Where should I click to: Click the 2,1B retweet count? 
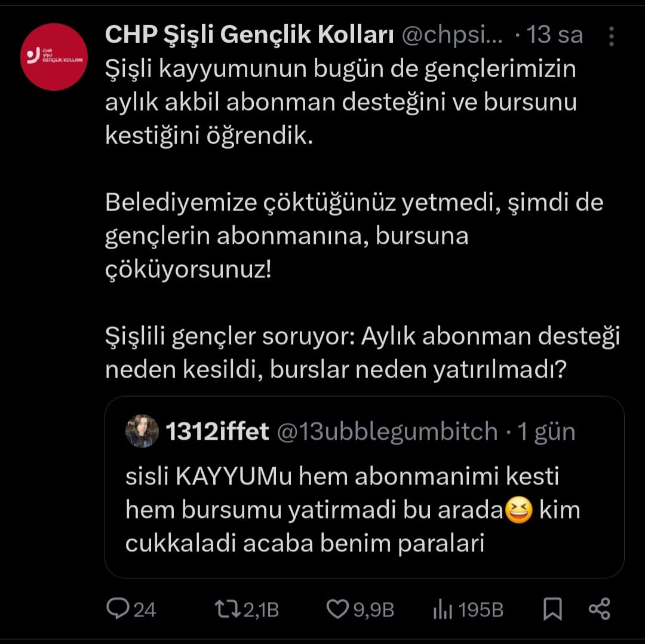point(262,610)
